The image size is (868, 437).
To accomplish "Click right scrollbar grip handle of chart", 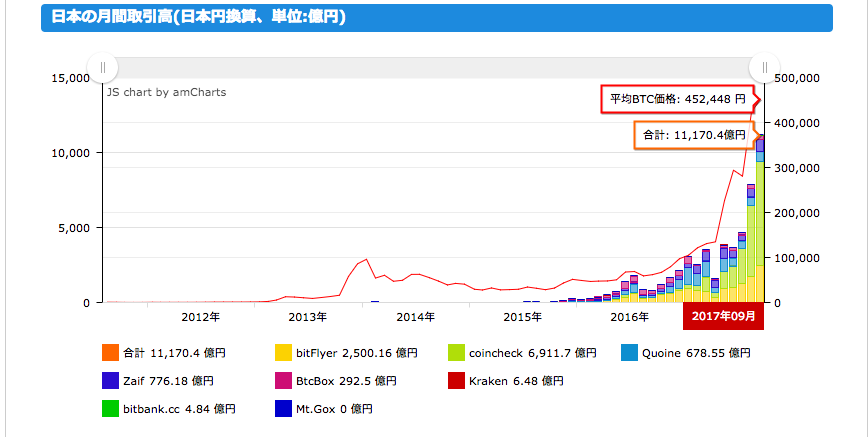I will pos(764,68).
